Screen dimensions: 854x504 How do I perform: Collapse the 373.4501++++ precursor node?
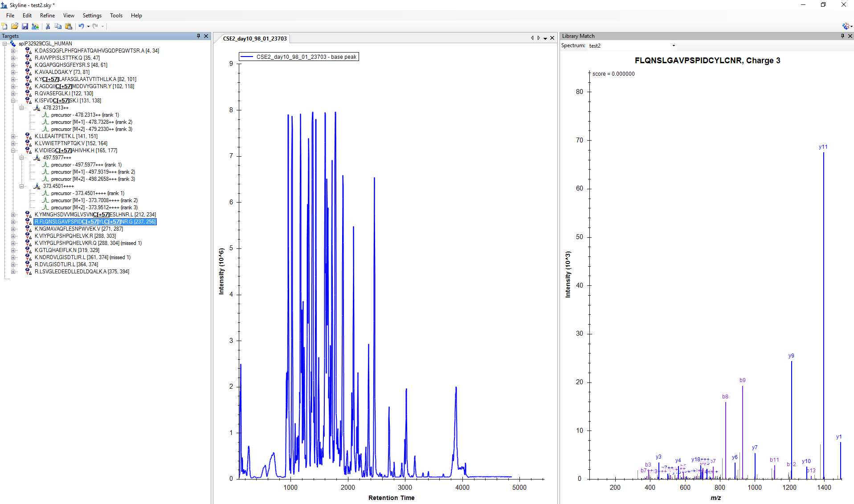pyautogui.click(x=21, y=186)
